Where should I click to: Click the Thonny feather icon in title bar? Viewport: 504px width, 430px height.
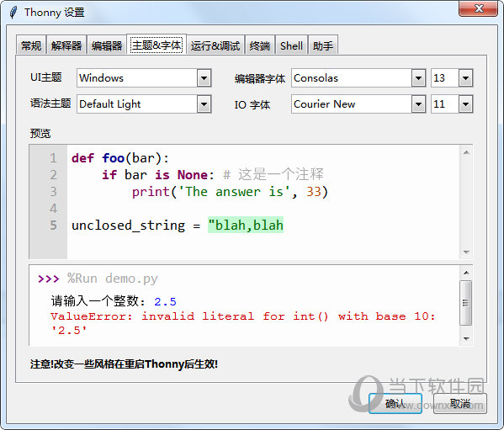(x=13, y=13)
